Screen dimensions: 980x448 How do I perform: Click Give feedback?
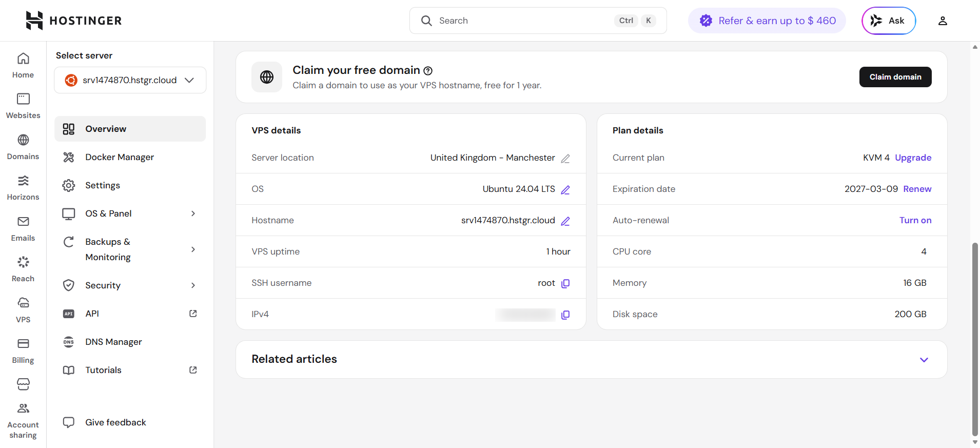pos(115,422)
